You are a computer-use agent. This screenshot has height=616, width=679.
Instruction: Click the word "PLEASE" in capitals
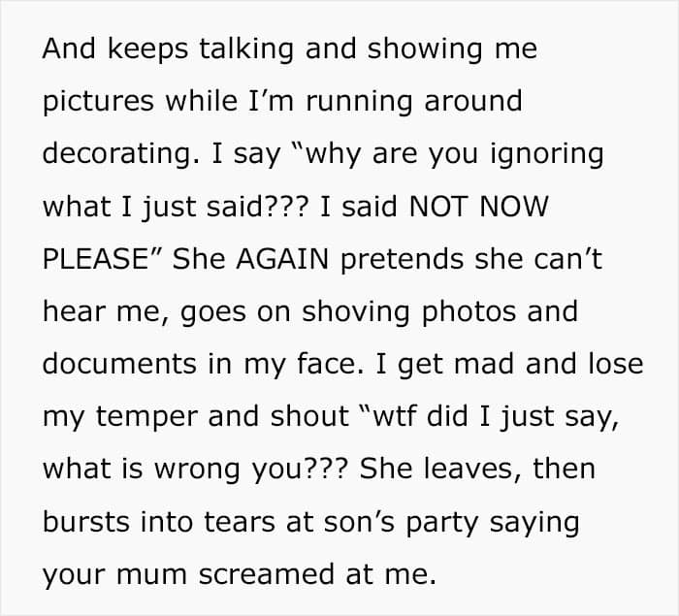(x=96, y=259)
